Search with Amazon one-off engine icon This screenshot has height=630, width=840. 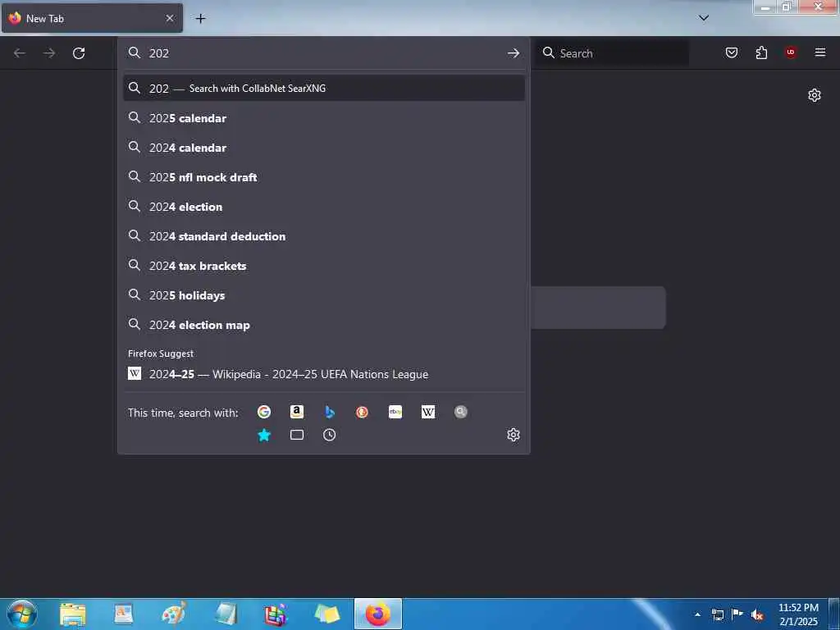point(297,412)
